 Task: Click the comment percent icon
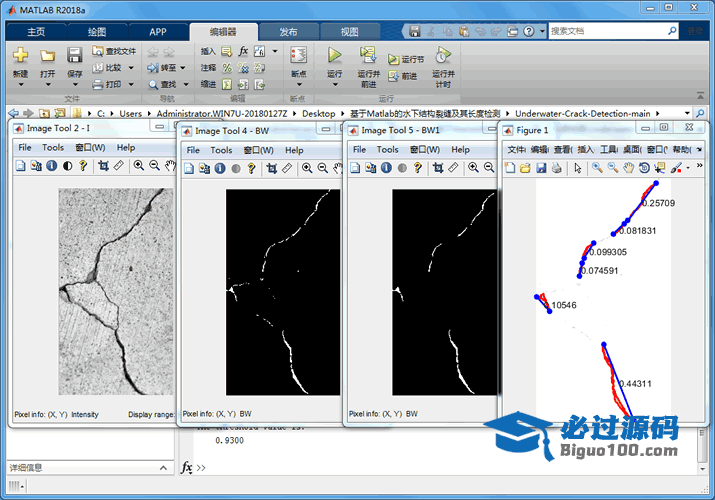227,68
